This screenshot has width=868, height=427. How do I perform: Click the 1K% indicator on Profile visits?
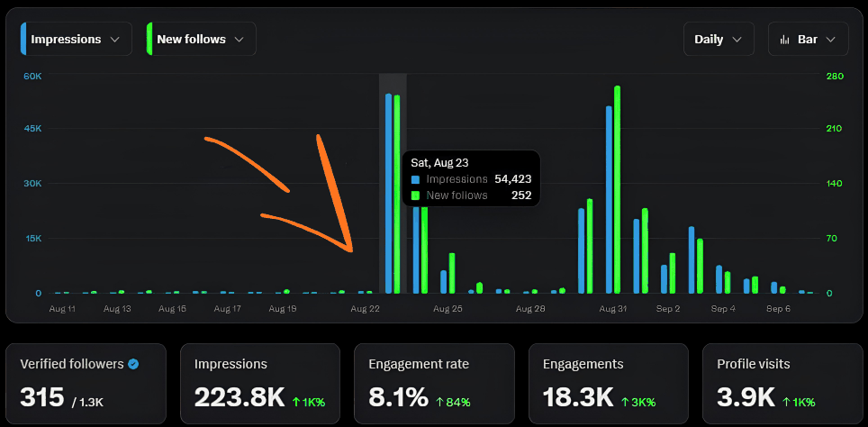pos(799,402)
